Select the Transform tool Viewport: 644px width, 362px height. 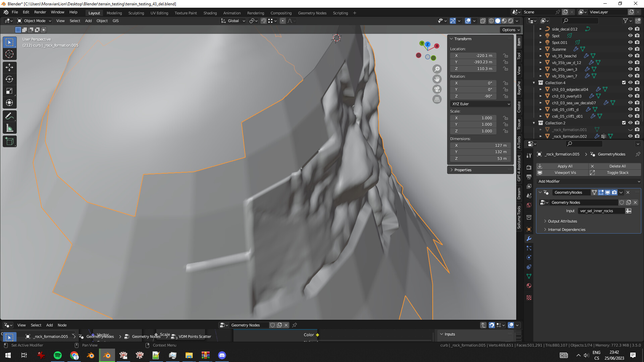click(x=9, y=103)
